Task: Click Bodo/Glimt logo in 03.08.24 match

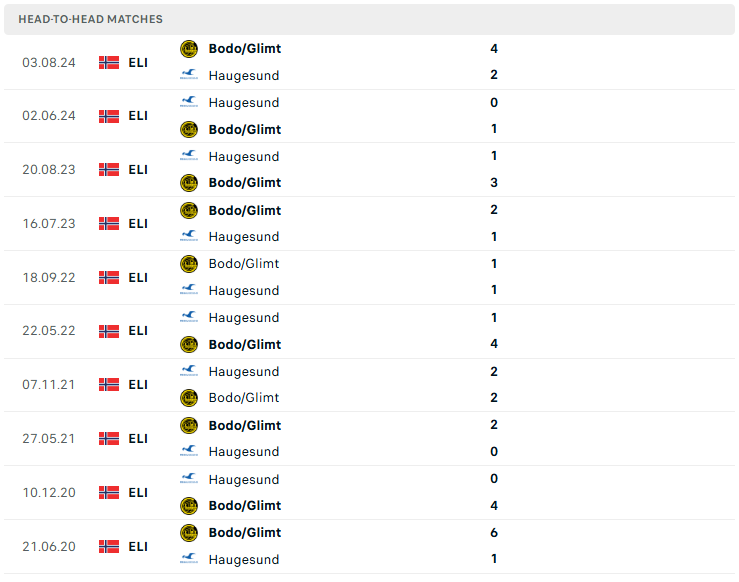Action: point(189,49)
